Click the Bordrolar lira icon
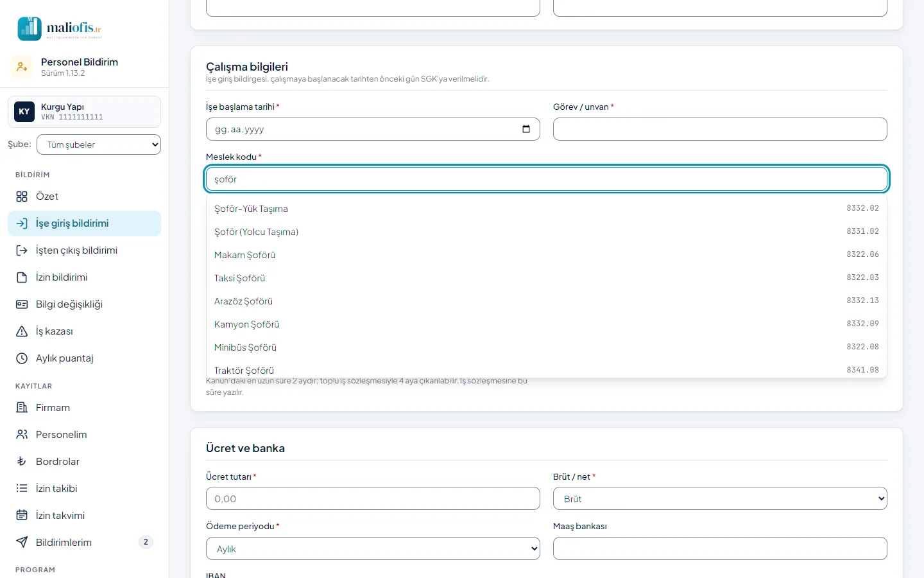Screen dimensions: 924x578 click(22, 462)
